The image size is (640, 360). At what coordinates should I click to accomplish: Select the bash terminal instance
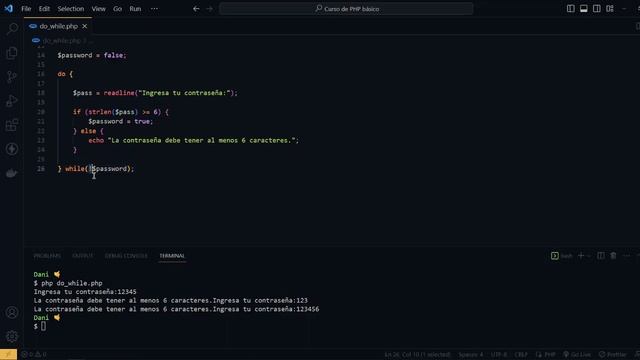(562, 256)
